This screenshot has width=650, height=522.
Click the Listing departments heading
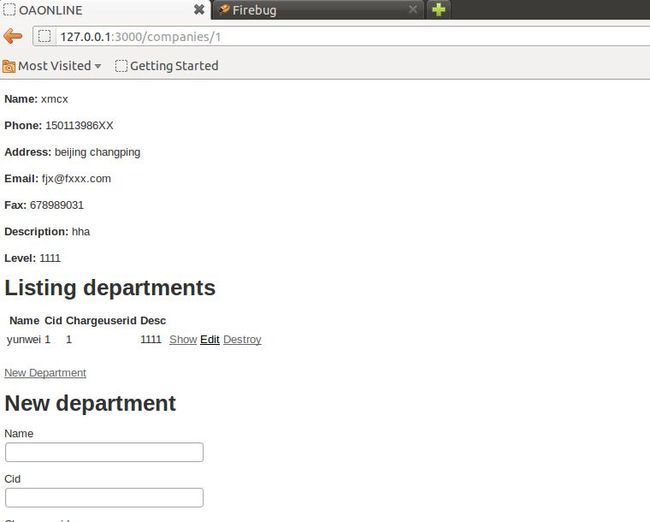[x=110, y=287]
